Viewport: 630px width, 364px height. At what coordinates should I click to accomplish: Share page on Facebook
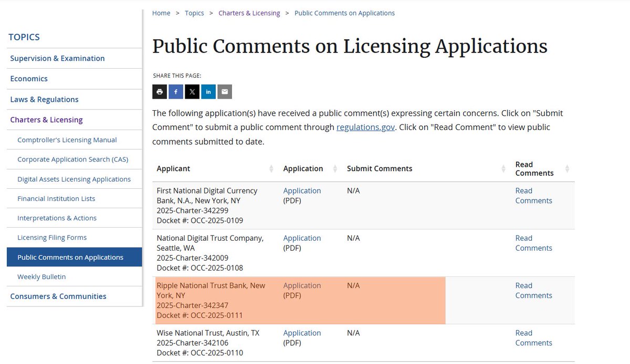click(x=176, y=92)
